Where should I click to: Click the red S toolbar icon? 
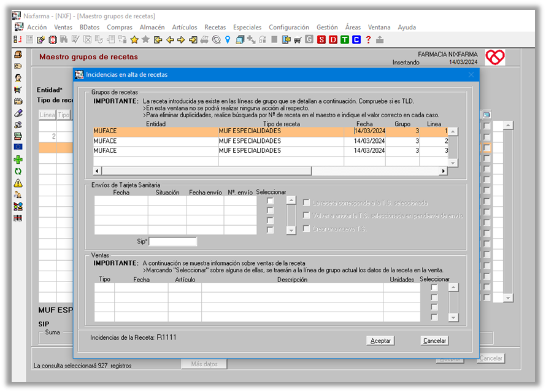click(321, 40)
